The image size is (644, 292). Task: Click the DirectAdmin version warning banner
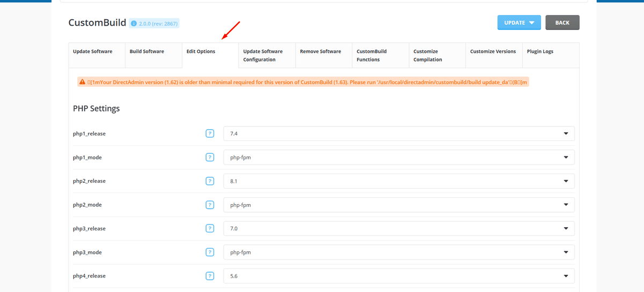303,82
